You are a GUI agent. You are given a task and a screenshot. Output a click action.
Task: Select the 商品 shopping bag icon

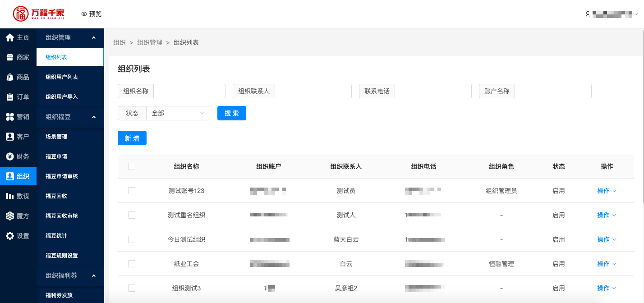10,77
